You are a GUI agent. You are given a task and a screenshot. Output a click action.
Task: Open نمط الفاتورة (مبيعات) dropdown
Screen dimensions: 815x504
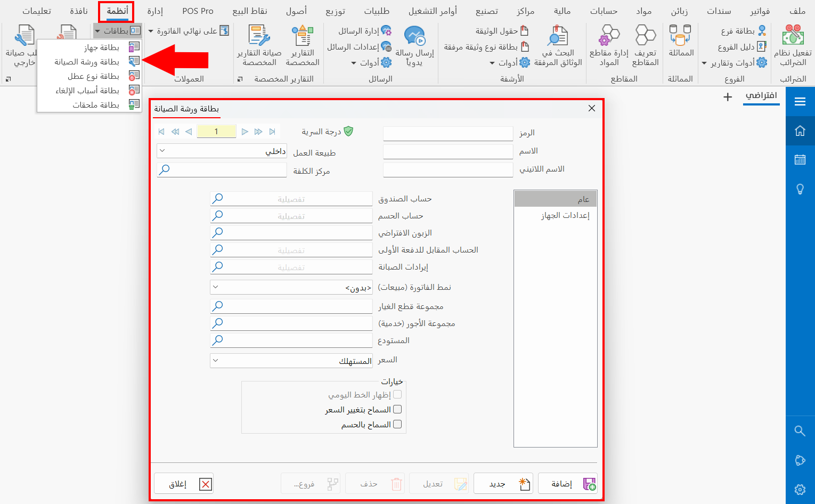tap(291, 287)
